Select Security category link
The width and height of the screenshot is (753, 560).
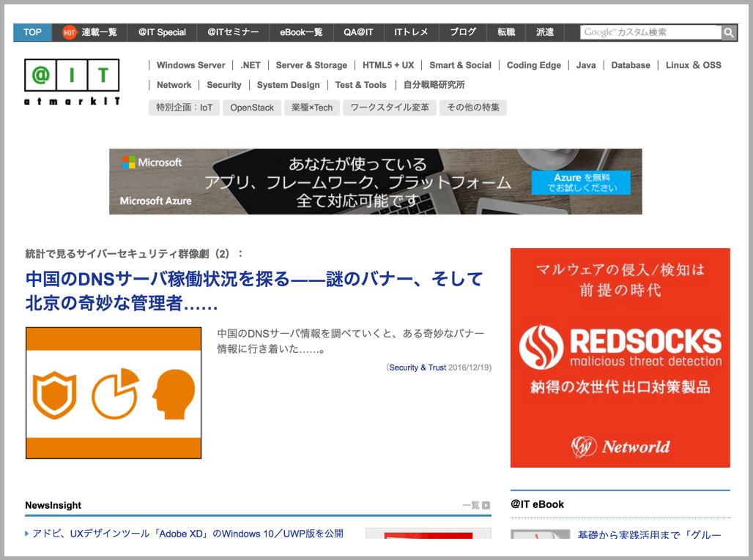click(x=224, y=85)
